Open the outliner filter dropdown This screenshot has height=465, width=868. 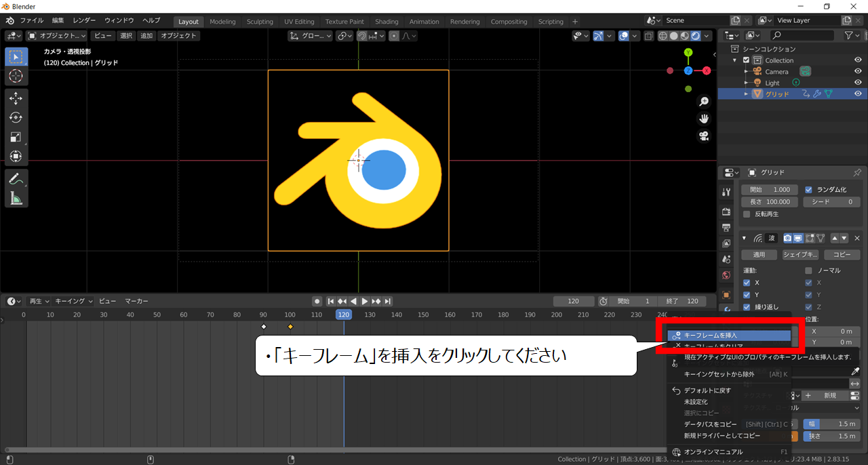[852, 35]
